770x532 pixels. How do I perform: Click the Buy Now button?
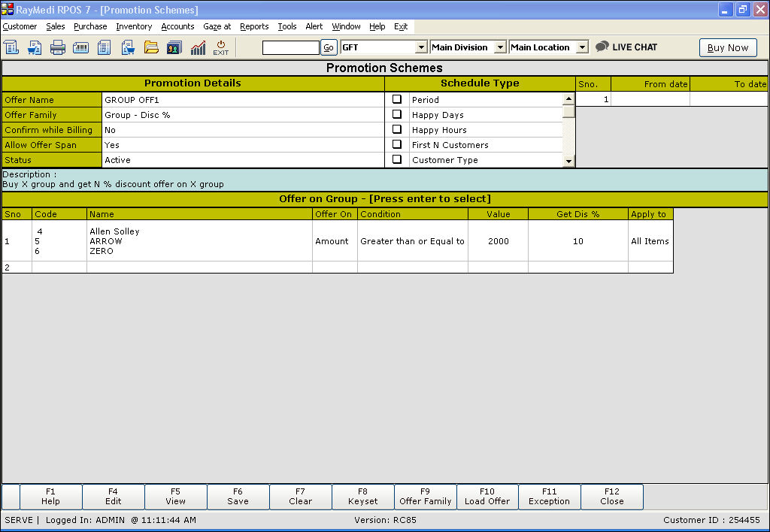(728, 47)
